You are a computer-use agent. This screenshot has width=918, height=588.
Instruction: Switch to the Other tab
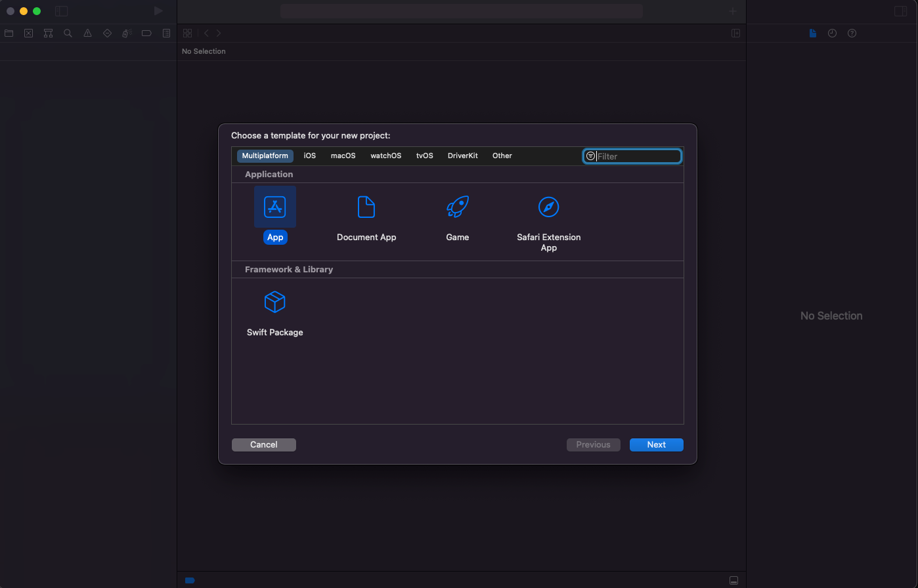pyautogui.click(x=502, y=156)
